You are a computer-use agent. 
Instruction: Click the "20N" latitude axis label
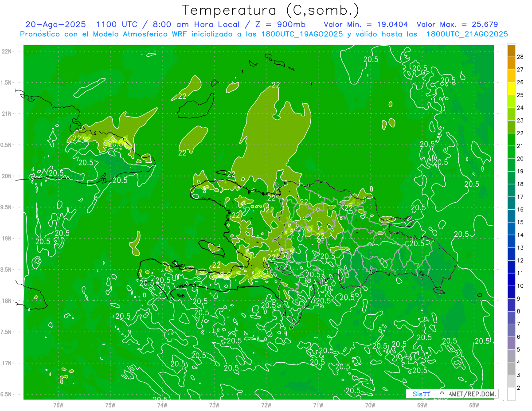click(7, 176)
